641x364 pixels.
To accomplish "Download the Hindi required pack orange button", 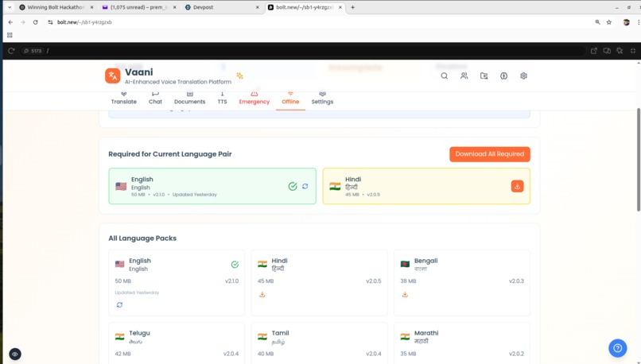I will (x=517, y=186).
